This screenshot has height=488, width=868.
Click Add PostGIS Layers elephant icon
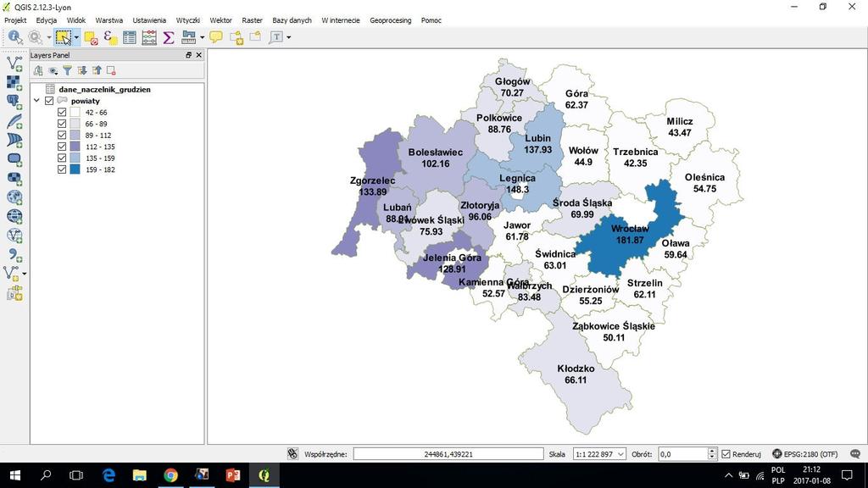click(14, 102)
